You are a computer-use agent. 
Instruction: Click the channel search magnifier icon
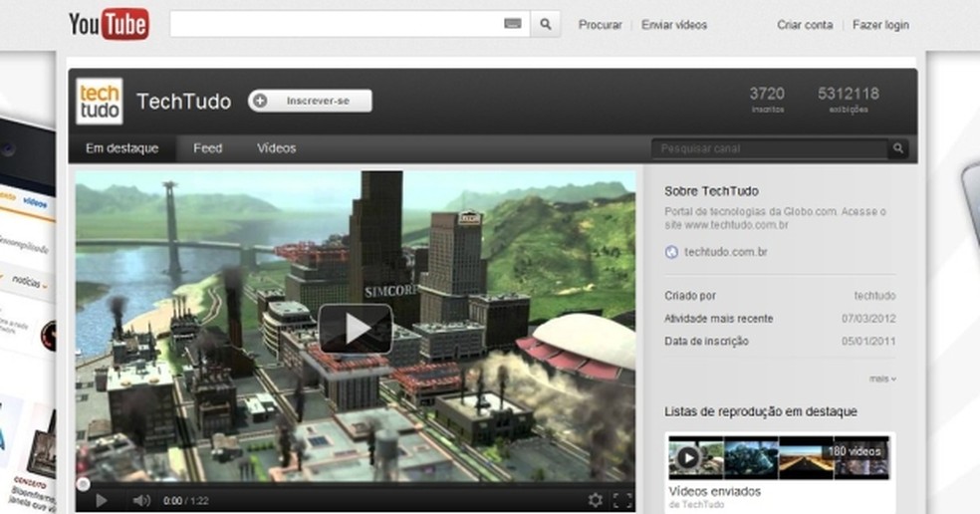[x=898, y=148]
